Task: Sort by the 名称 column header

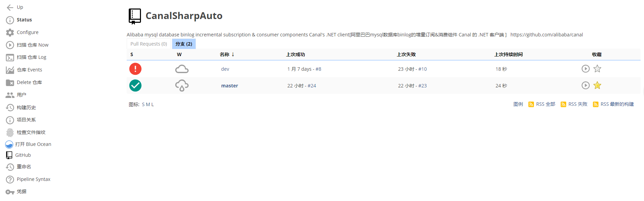Action: pyautogui.click(x=227, y=54)
